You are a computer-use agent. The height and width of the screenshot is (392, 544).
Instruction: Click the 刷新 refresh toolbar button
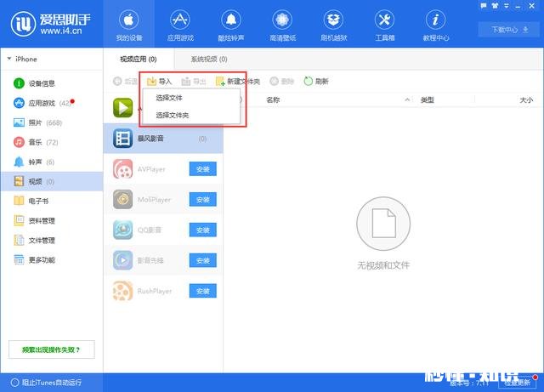coord(315,82)
